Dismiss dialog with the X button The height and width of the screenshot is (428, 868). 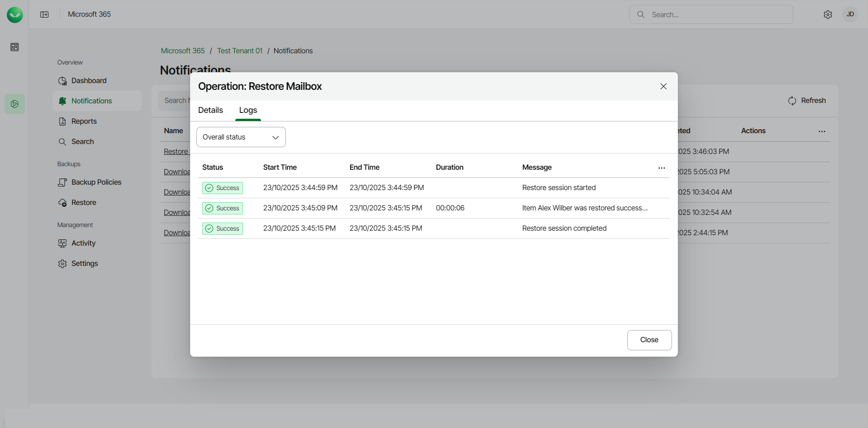(663, 86)
